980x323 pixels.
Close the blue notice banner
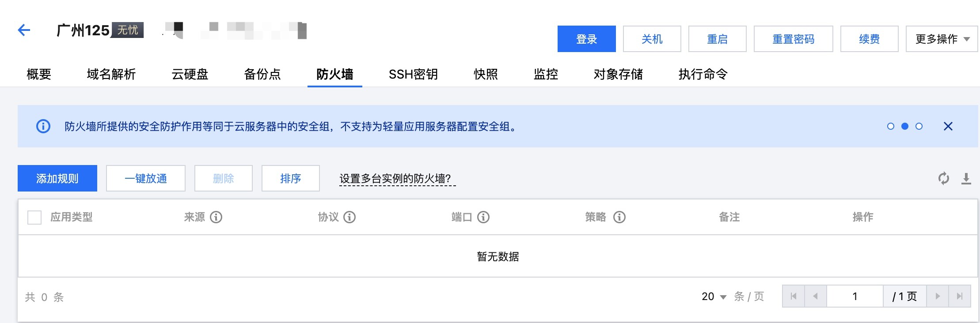[x=948, y=126]
